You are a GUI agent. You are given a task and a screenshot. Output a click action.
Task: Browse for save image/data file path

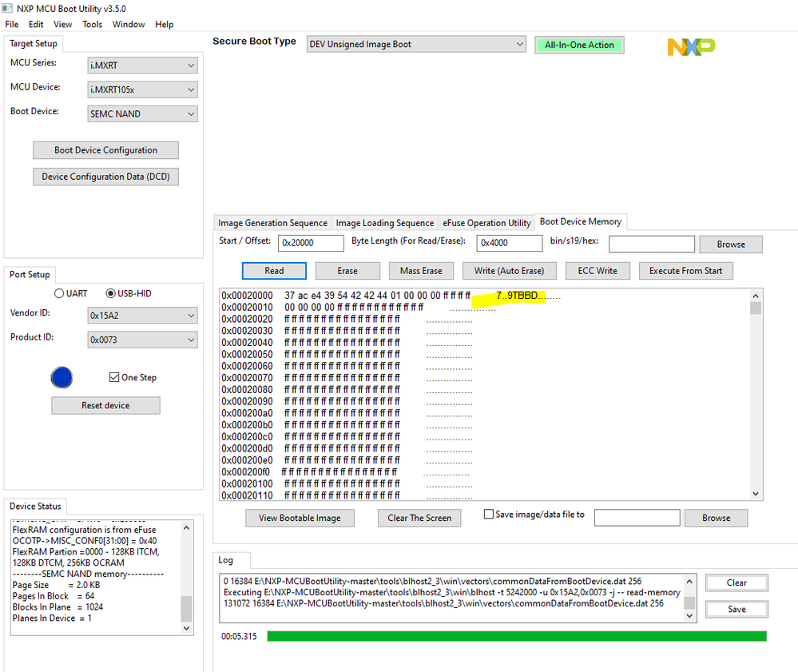click(x=717, y=519)
